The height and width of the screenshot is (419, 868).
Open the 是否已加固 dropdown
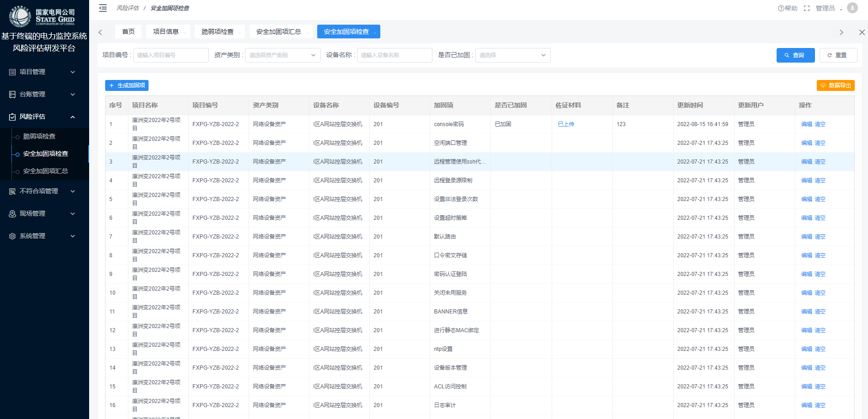(513, 55)
